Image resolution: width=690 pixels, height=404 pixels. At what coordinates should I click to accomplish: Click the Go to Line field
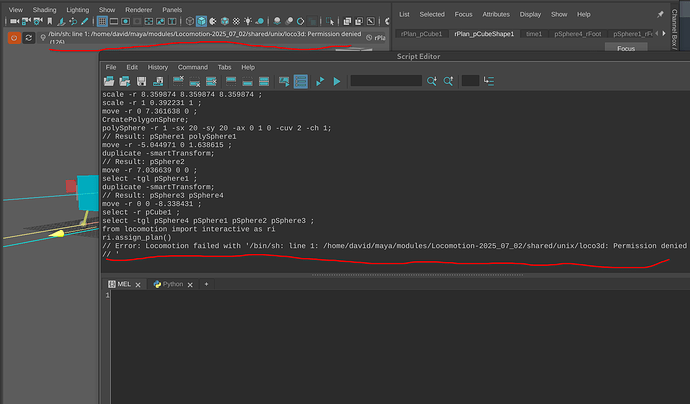[x=470, y=81]
